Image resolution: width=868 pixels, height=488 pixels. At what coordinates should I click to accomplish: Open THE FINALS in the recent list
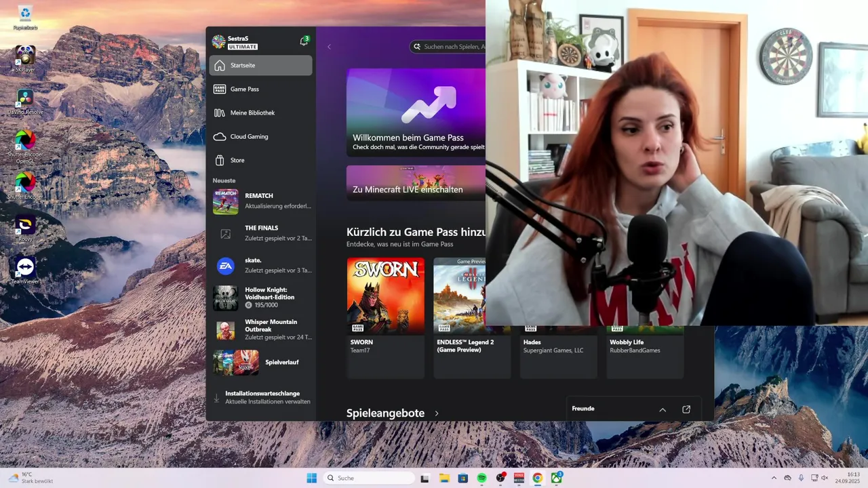click(260, 233)
